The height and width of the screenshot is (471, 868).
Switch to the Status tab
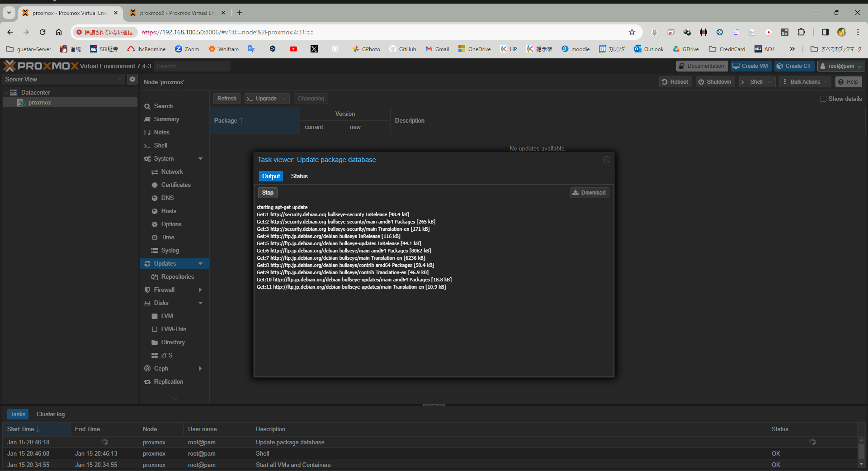click(299, 176)
